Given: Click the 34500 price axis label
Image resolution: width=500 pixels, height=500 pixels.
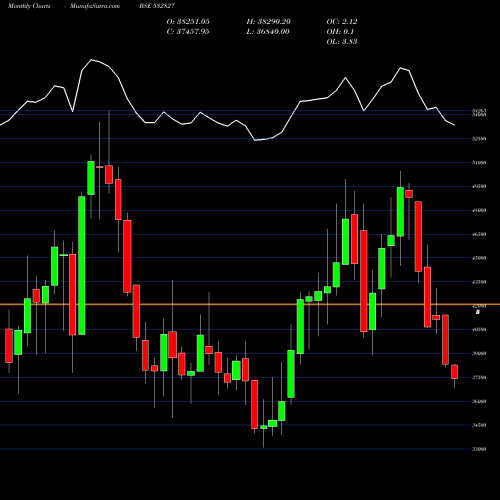Looking at the screenshot, I should [x=479, y=425].
